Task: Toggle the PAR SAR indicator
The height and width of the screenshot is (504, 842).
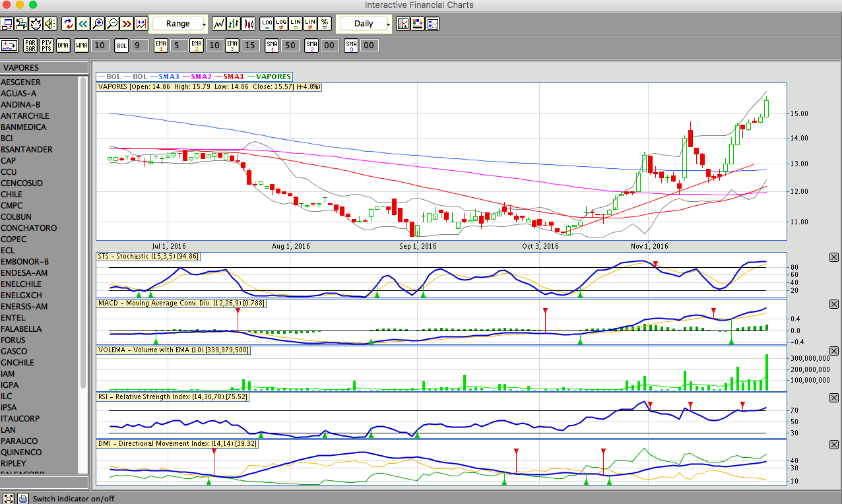Action: [x=30, y=46]
